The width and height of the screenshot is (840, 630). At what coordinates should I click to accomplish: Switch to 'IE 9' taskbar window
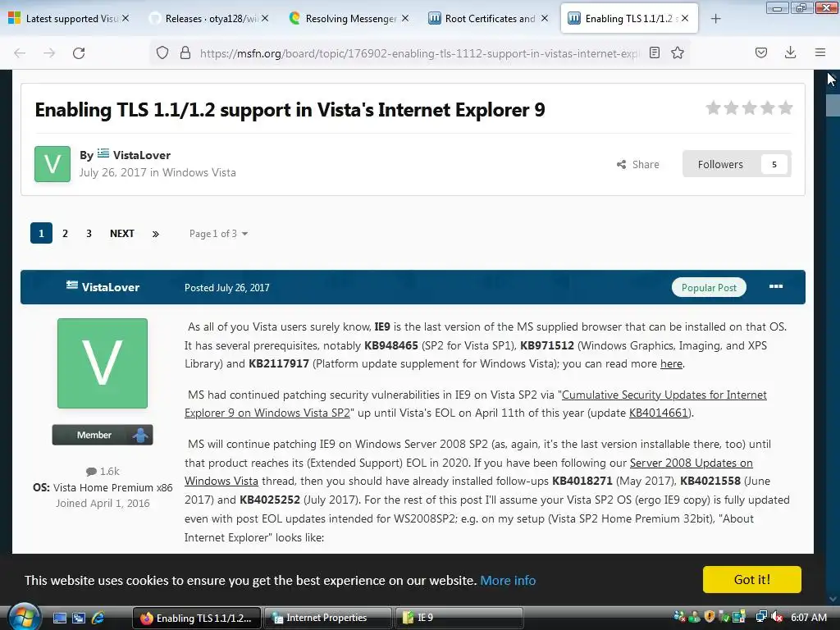(459, 618)
